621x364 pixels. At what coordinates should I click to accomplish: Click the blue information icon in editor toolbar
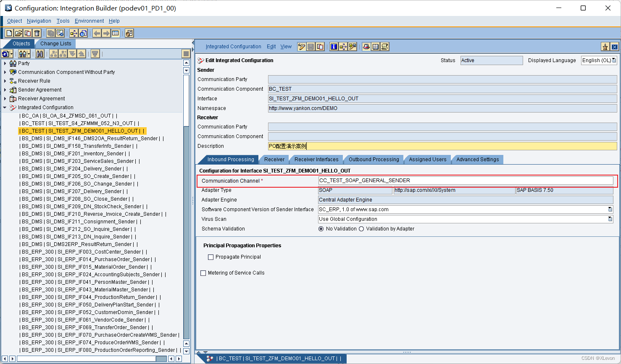coord(334,47)
